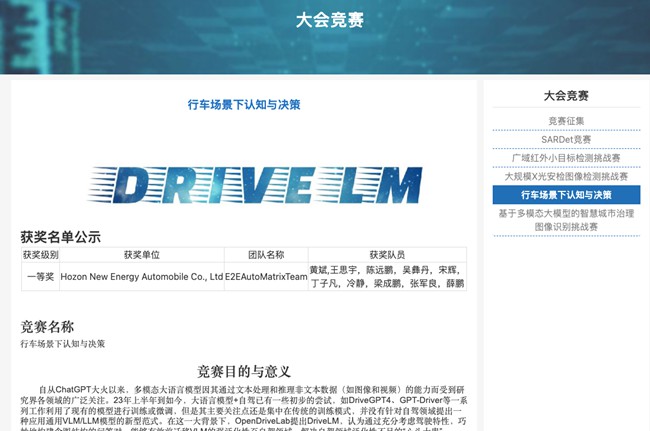This screenshot has width=650, height=431.
Task: Click the E2EAutoMatrixTeam table cell
Action: pyautogui.click(x=265, y=276)
